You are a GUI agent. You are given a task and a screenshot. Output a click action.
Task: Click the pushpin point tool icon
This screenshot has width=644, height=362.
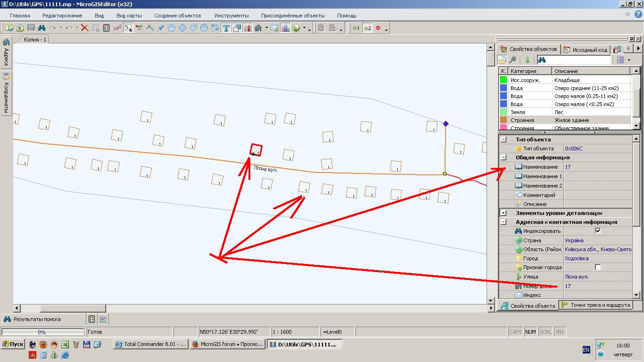click(161, 28)
